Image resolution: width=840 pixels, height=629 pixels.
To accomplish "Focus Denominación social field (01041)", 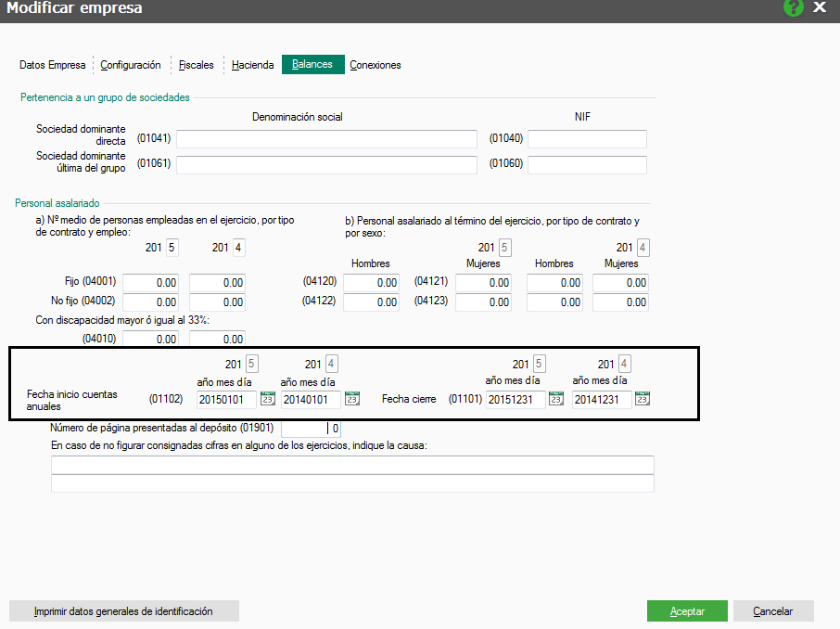I will click(326, 139).
